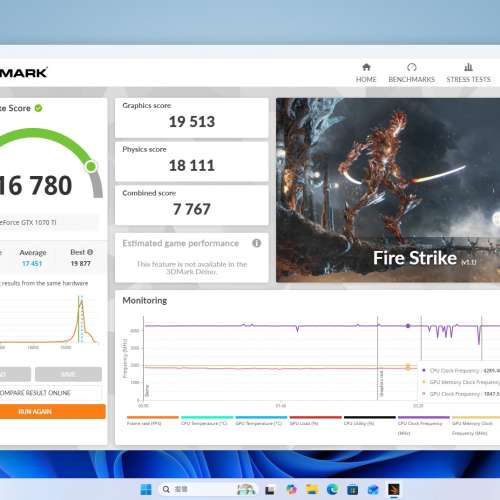Open the BENCHMARKS tab
Viewport: 500px width, 500px height.
(x=411, y=73)
